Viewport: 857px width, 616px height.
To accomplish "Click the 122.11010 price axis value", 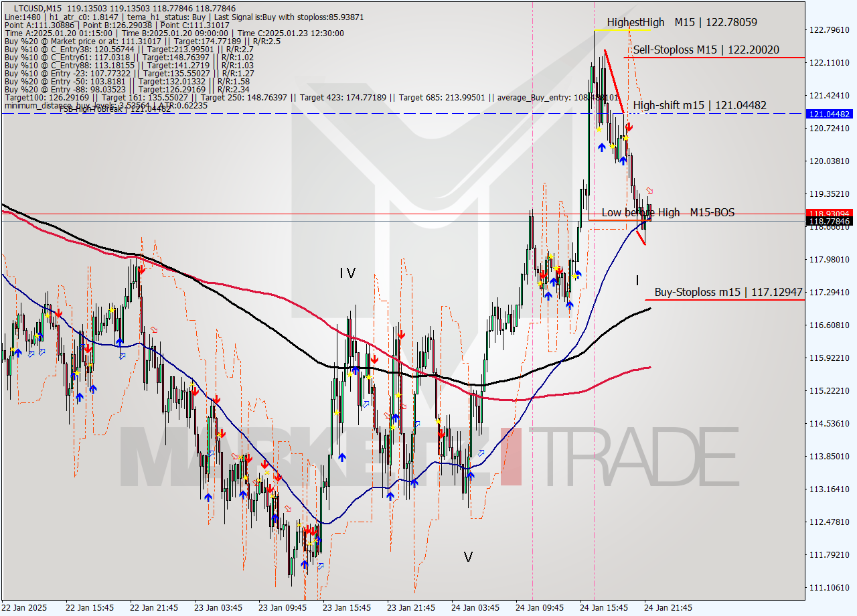I will (x=830, y=62).
